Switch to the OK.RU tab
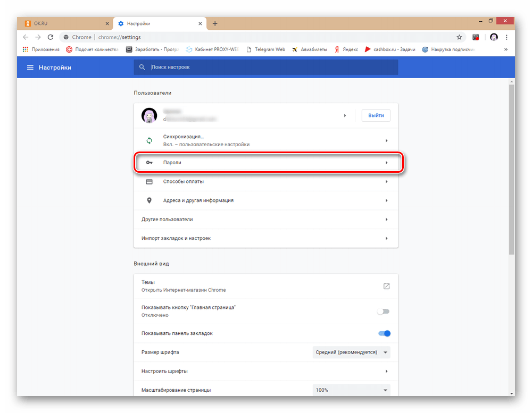Screen dimensions: 532x413 pos(64,23)
